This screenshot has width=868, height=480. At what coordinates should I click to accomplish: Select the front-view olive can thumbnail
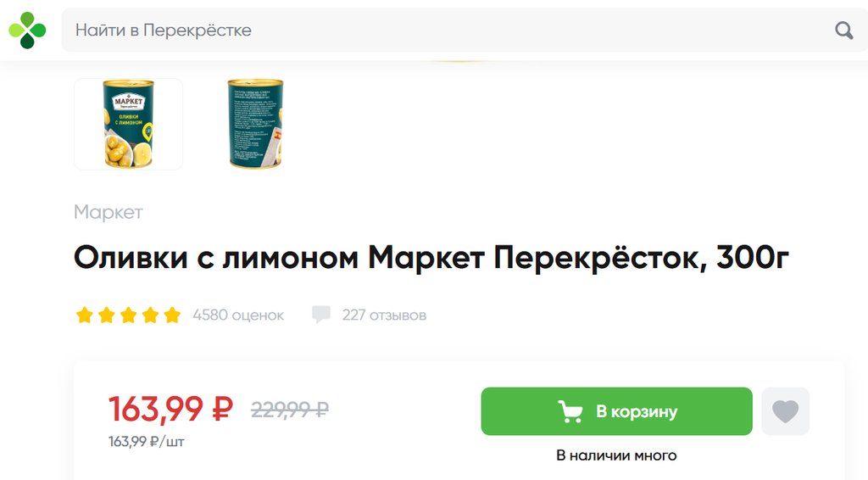coord(129,124)
